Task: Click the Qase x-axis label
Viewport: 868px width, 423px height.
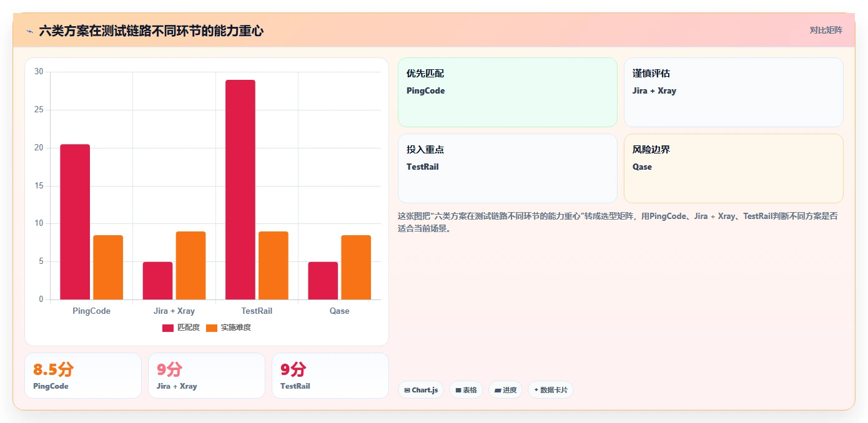Action: click(340, 311)
